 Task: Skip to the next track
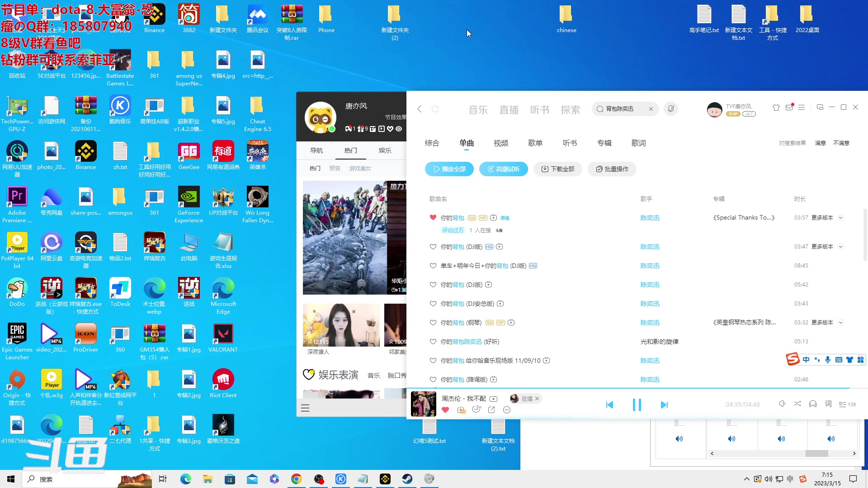pyautogui.click(x=664, y=404)
